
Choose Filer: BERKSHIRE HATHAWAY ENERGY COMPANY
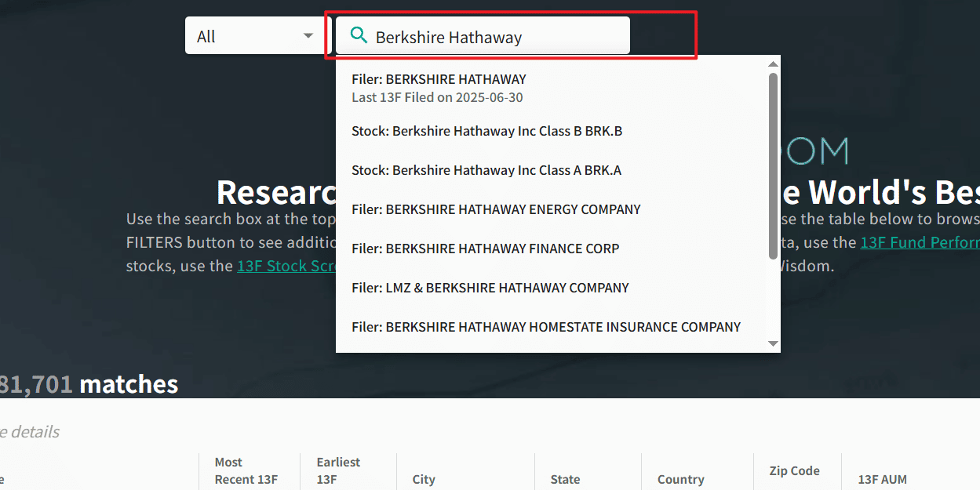(x=552, y=209)
